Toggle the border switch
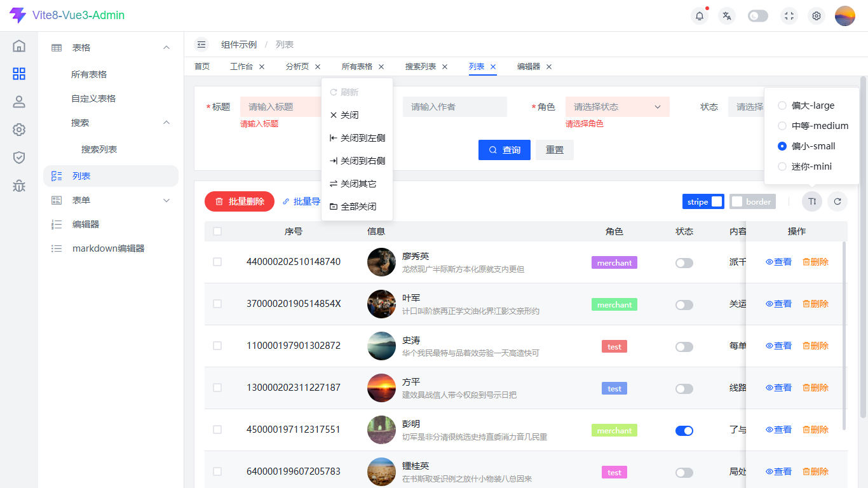Viewport: 868px width, 488px height. point(752,201)
